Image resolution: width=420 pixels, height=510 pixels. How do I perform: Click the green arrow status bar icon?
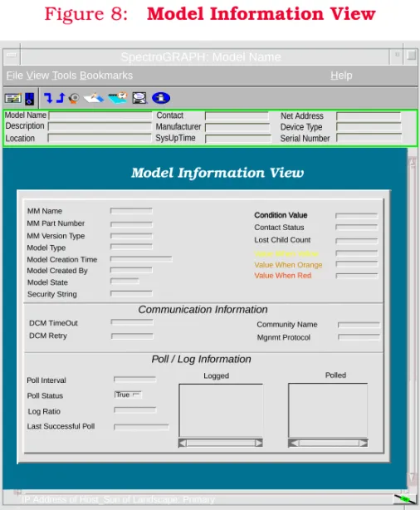click(405, 498)
